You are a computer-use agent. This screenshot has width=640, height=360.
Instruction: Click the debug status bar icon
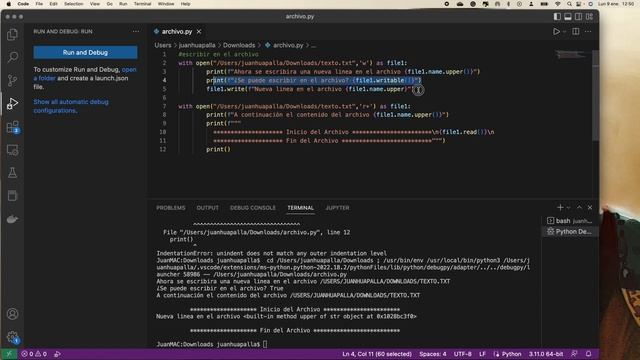click(x=58, y=354)
